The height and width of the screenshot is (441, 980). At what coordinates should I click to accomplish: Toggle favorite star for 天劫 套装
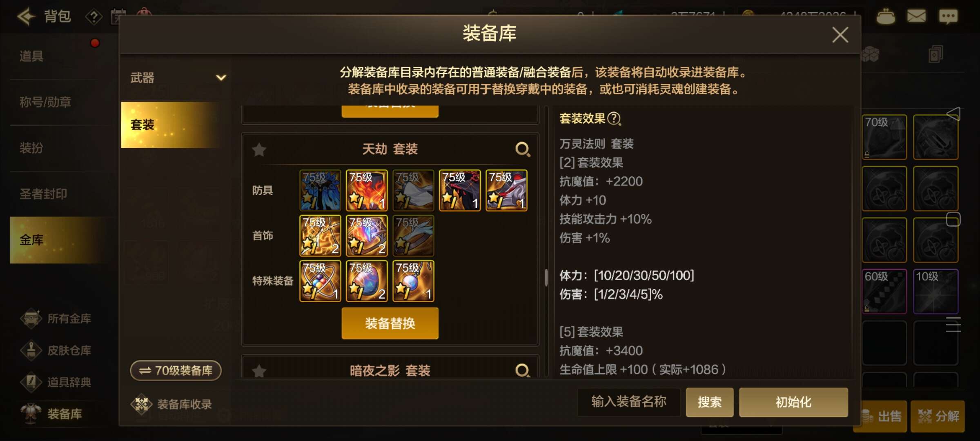click(x=259, y=150)
